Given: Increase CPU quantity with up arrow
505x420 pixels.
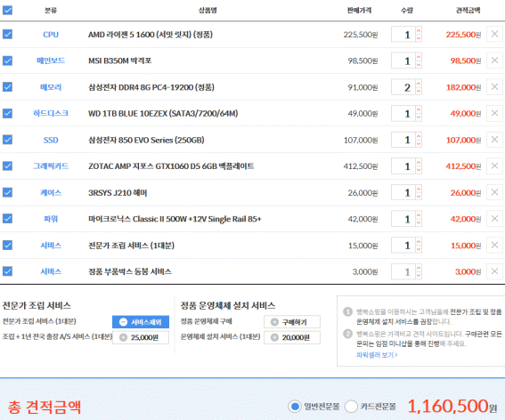Looking at the screenshot, I should (419, 30).
